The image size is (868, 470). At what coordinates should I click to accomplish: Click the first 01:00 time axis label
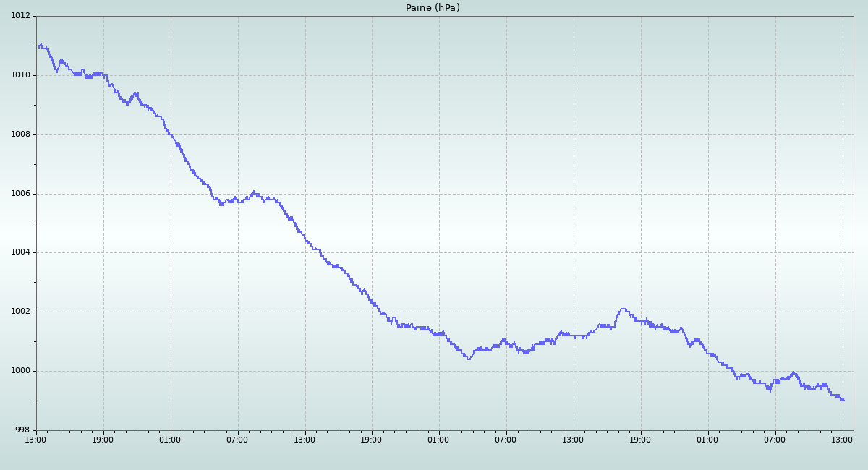pyautogui.click(x=170, y=440)
